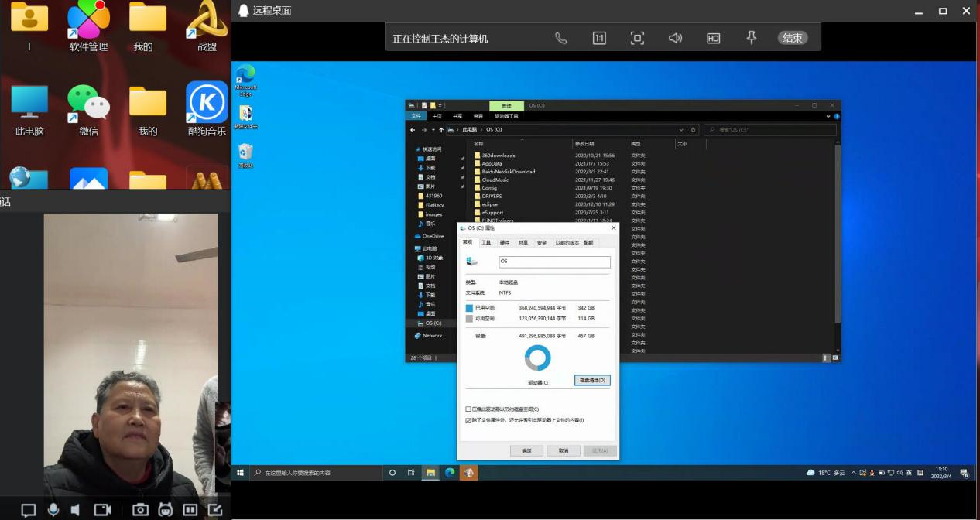980x520 pixels.
Task: Uncheck the allow file content indexing checkbox
Action: pyautogui.click(x=468, y=420)
